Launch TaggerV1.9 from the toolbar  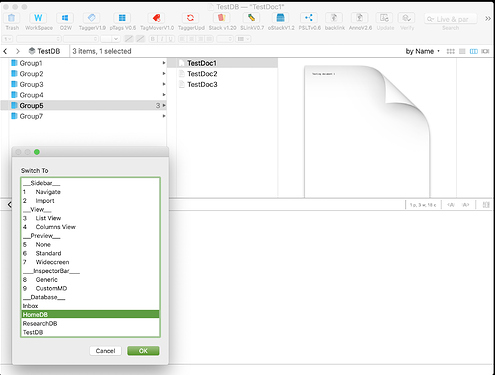point(92,18)
